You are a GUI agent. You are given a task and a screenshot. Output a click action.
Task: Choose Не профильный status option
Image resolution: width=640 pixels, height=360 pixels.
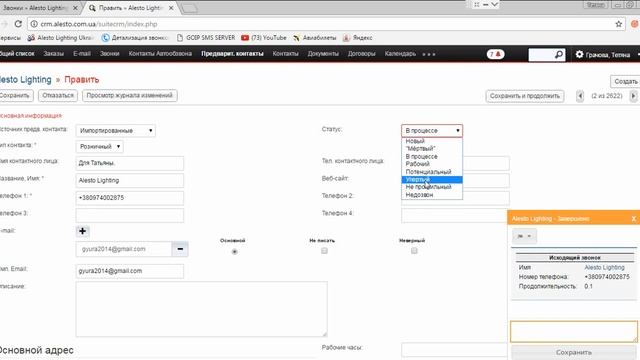pyautogui.click(x=432, y=187)
